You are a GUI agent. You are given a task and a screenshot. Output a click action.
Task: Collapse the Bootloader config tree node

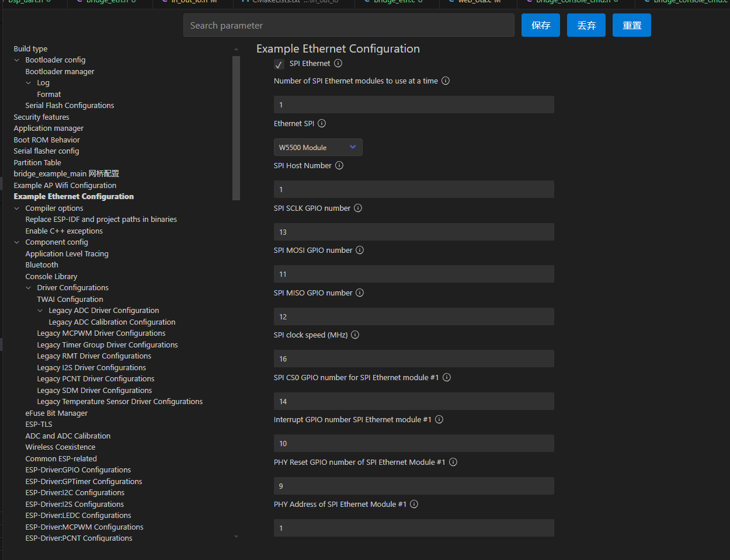(17, 60)
